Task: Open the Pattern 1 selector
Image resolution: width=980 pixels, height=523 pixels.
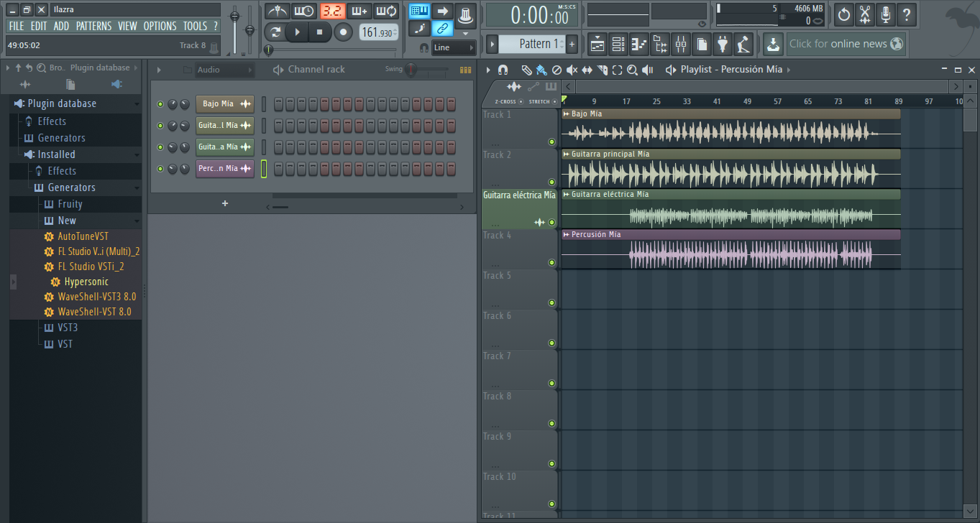Action: (532, 44)
